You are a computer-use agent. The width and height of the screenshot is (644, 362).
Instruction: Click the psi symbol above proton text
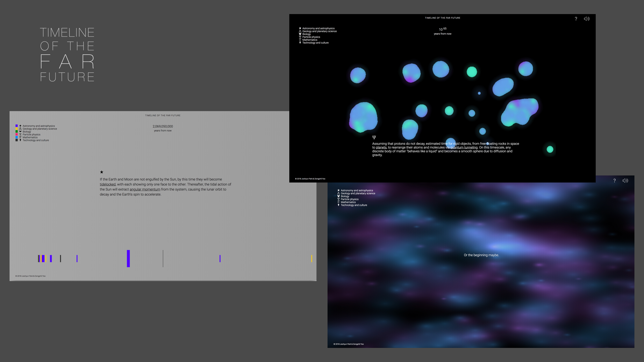(374, 137)
